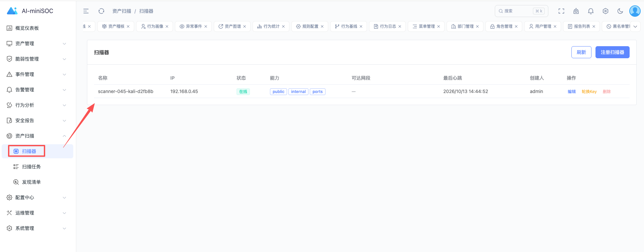
Task: Expand the 安全报告 menu
Action: [37, 120]
